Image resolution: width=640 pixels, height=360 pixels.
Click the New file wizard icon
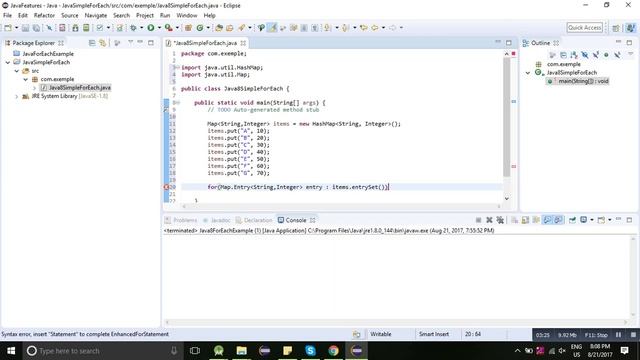point(8,28)
